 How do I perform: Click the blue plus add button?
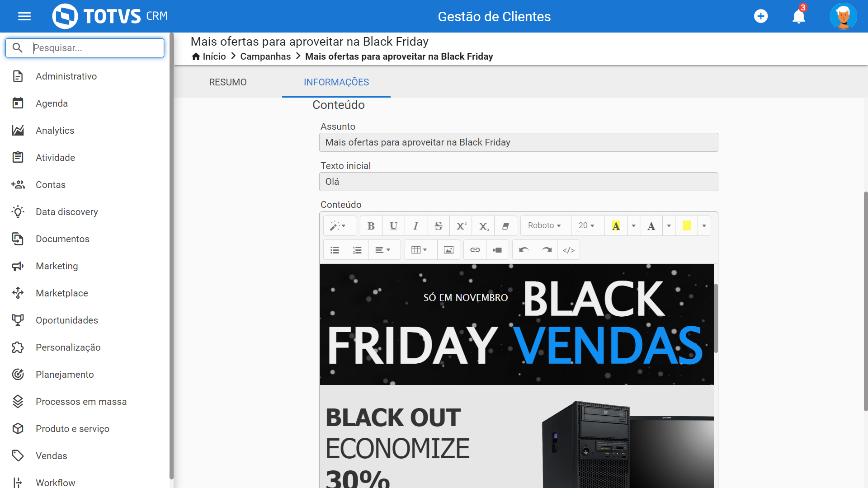click(x=761, y=17)
